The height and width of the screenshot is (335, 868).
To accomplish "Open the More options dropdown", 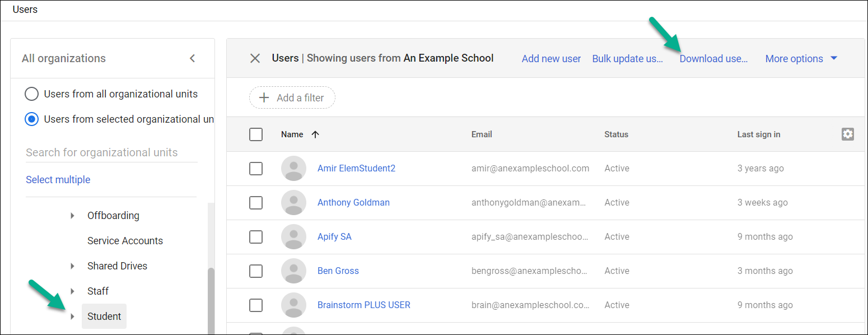I will [801, 58].
